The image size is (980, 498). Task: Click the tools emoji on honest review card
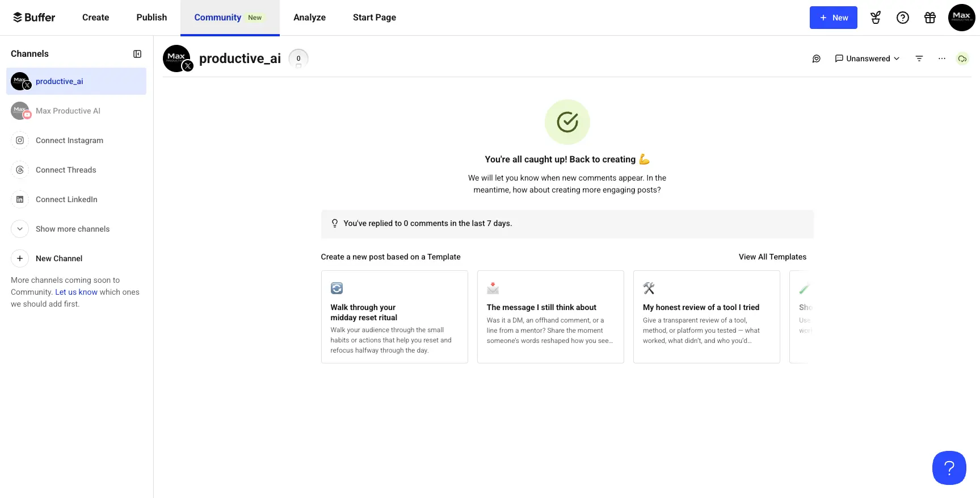click(649, 288)
